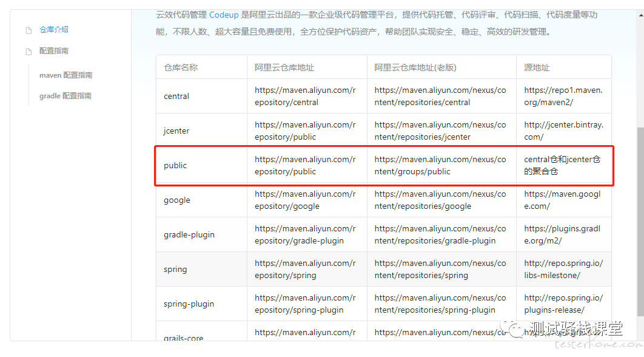Click the page's vertical scrollbar thumb
The width and height of the screenshot is (644, 357).
point(640,222)
